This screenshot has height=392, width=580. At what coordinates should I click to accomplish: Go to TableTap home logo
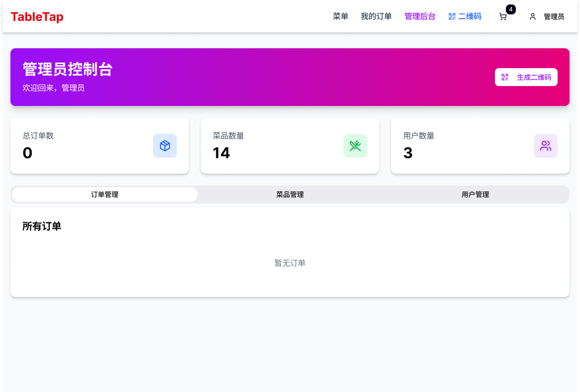tap(37, 16)
